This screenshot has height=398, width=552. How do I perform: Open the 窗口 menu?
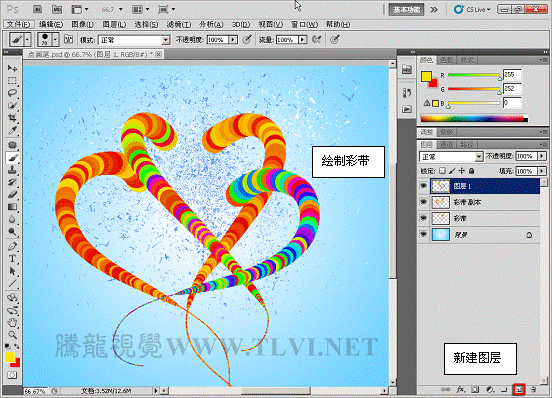coord(304,24)
